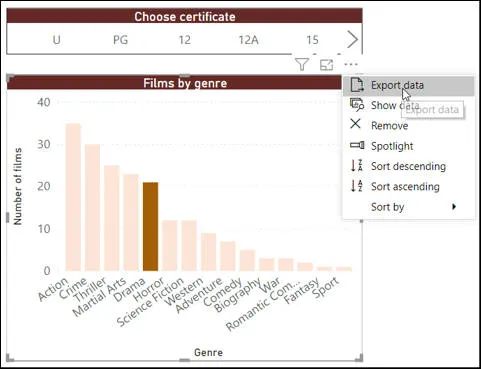481x369 pixels.
Task: Click the Genre axis title
Action: click(x=208, y=352)
